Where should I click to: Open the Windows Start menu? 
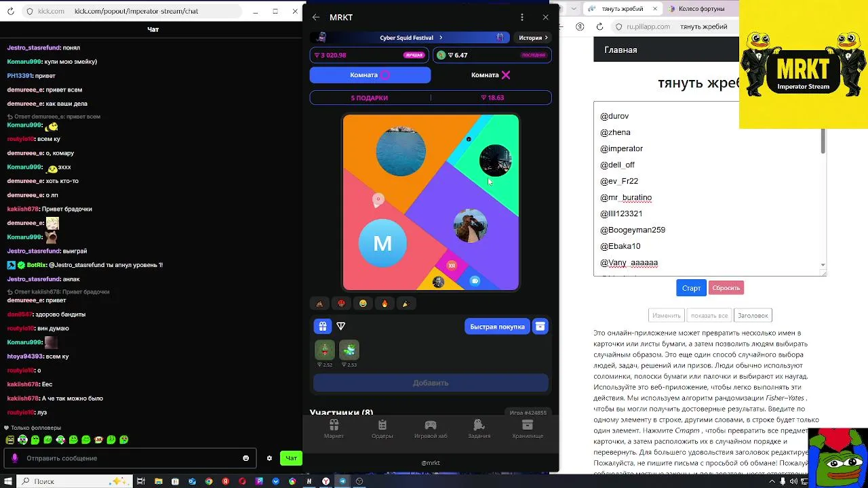pyautogui.click(x=7, y=481)
